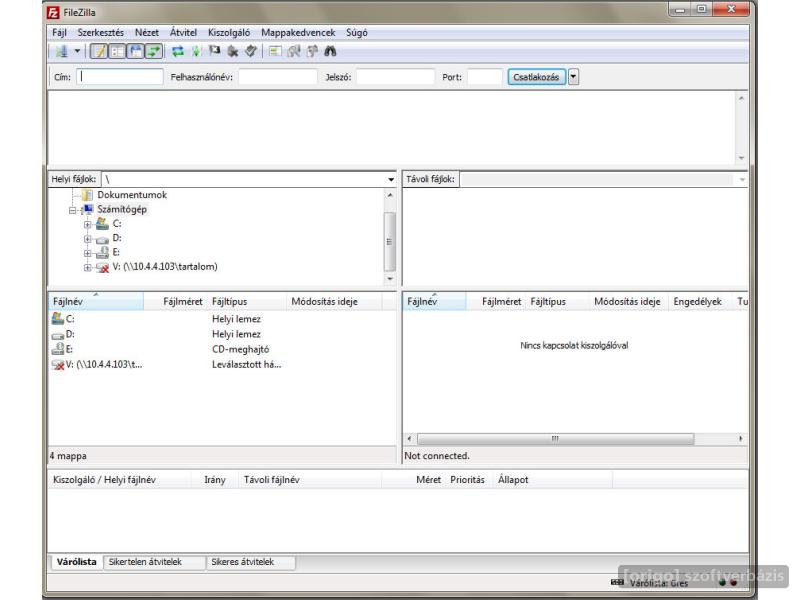Open the Mappakedvencek menu
Viewport: 800px width, 600px height.
tap(298, 33)
